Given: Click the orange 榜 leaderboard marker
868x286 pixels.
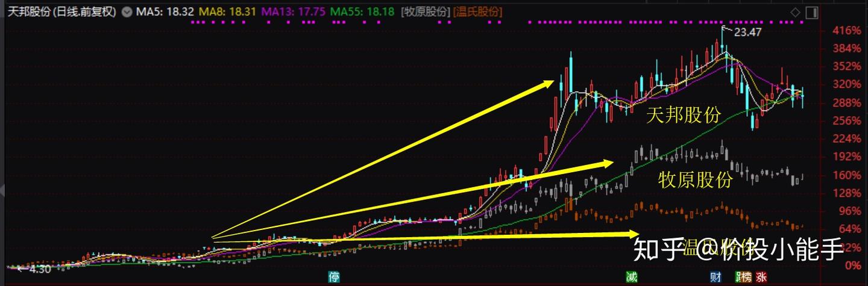Looking at the screenshot, I should 747,277.
